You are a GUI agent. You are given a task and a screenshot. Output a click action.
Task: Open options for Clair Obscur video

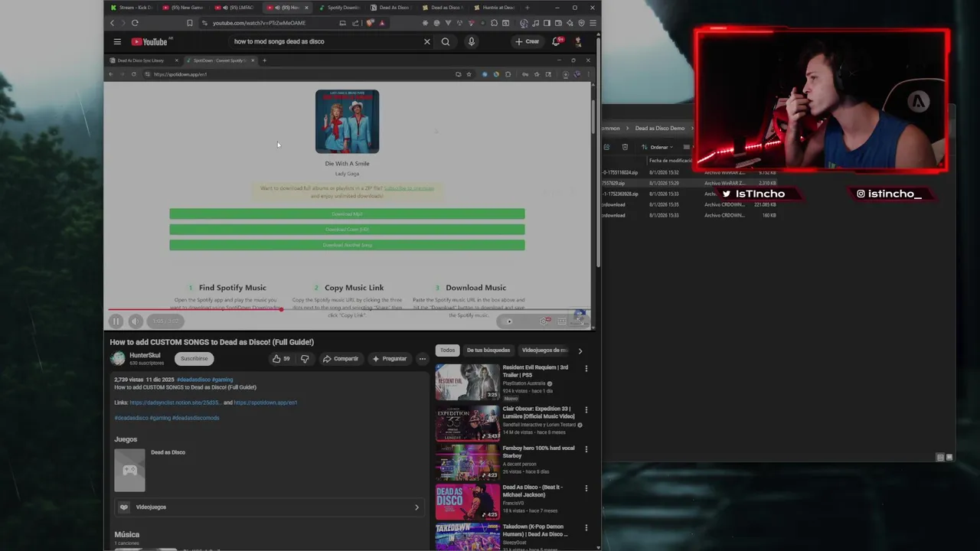(x=586, y=409)
